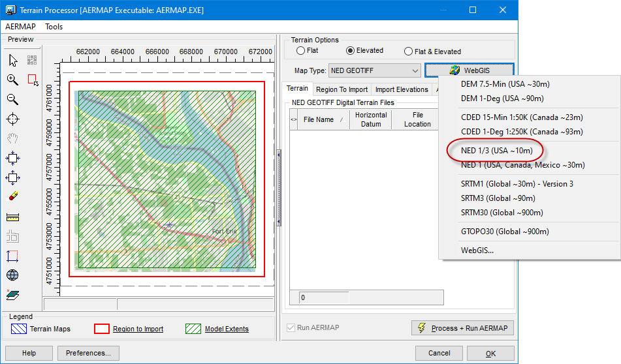Image resolution: width=621 pixels, height=364 pixels.
Task: Click the WebGIS globe button icon
Action: pyautogui.click(x=454, y=70)
